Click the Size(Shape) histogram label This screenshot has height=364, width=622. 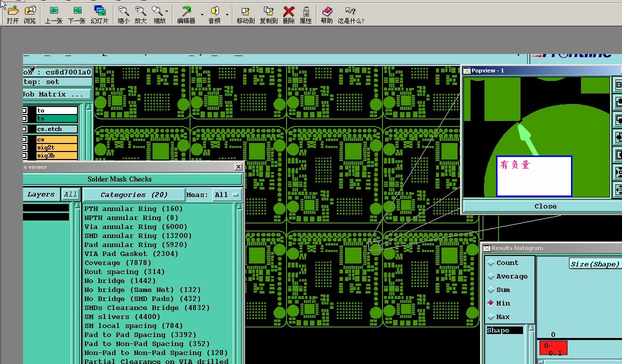[595, 264]
